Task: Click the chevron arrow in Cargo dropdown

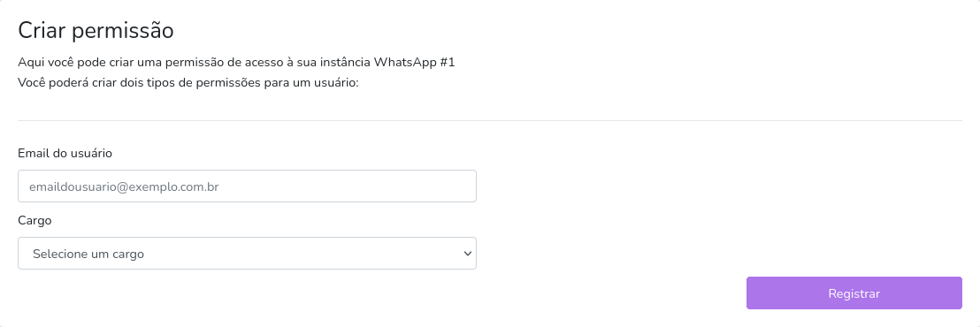Action: 467,254
